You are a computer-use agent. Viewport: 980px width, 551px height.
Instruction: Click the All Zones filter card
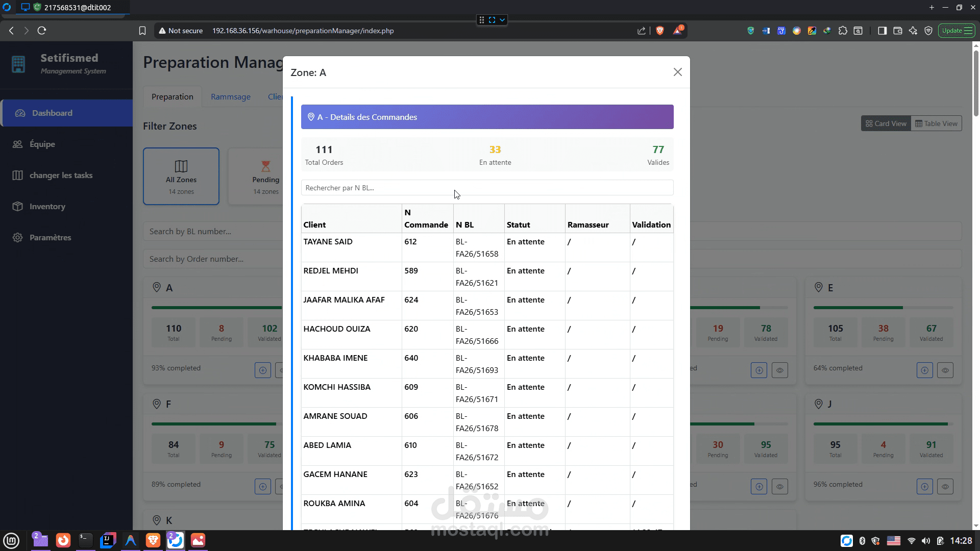[x=181, y=177]
